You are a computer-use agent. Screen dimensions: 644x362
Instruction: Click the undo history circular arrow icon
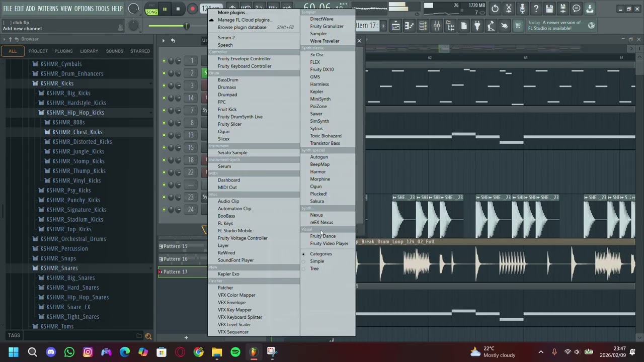click(x=495, y=9)
